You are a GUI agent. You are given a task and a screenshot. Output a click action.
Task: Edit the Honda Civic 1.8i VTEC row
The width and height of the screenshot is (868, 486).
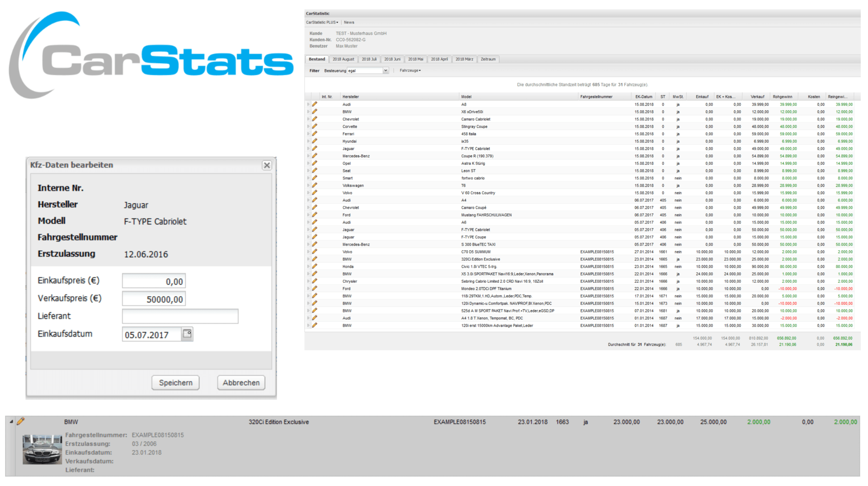[x=315, y=266]
